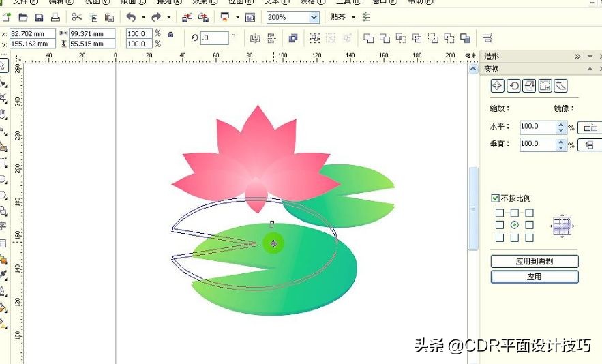Screen dimensions: 602x364
Task: Show the welcome screen icon
Action: coord(250,17)
